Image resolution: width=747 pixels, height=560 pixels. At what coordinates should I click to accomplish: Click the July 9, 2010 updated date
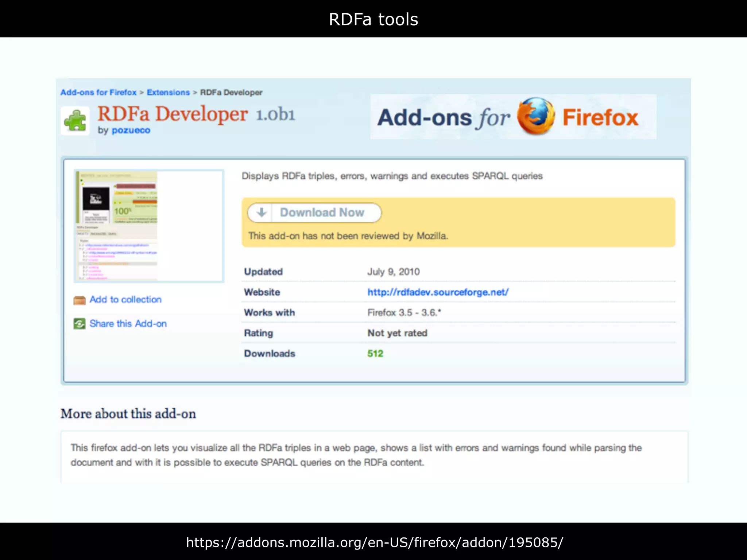394,272
